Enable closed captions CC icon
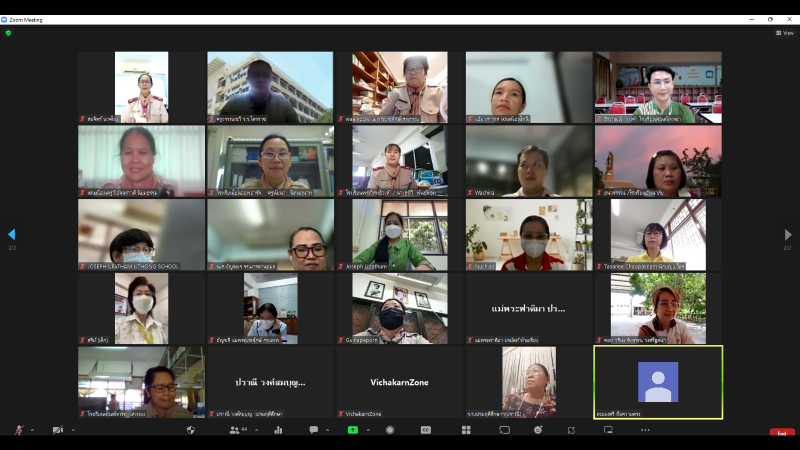 (x=426, y=430)
